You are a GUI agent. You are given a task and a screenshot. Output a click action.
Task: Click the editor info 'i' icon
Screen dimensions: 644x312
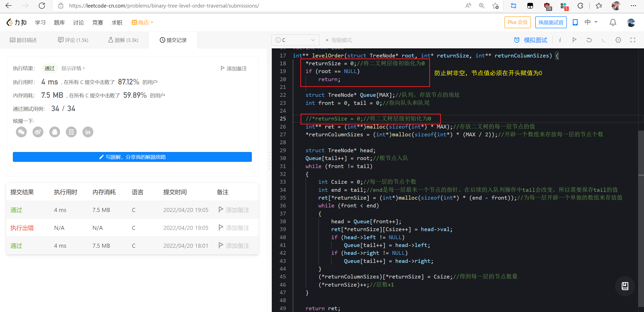tap(560, 40)
